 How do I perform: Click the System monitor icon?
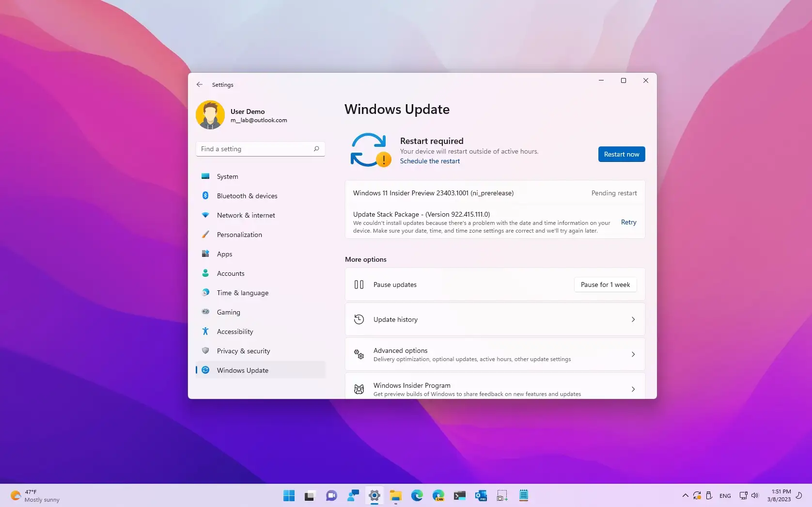pyautogui.click(x=205, y=176)
